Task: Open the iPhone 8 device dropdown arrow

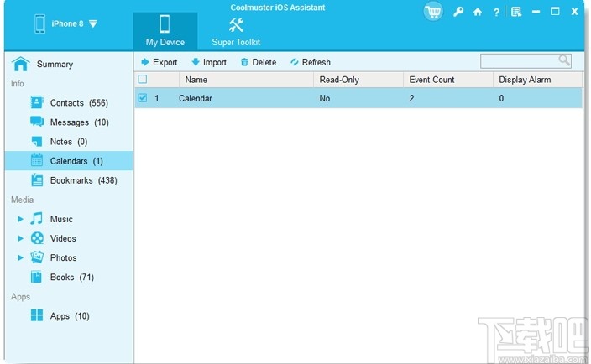Action: (93, 24)
